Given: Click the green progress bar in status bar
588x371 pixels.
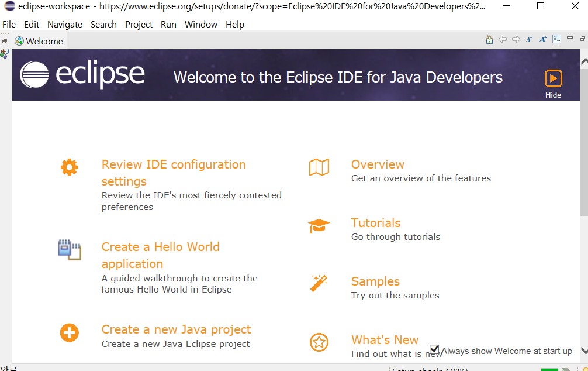Looking at the screenshot, I should (549, 369).
